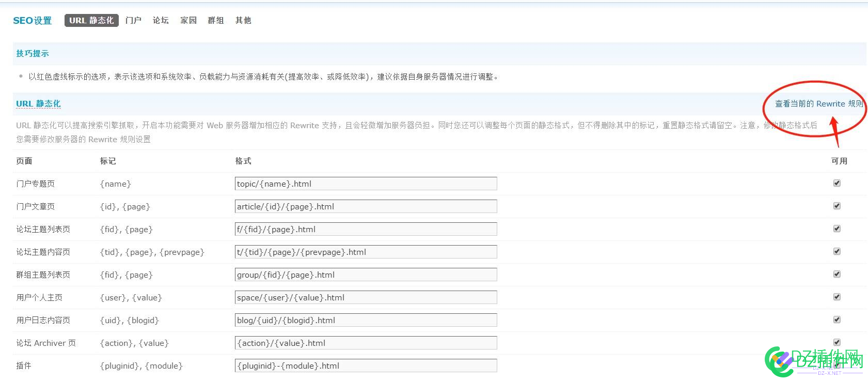
Task: Switch to the URL 静态化 tab
Action: point(91,20)
